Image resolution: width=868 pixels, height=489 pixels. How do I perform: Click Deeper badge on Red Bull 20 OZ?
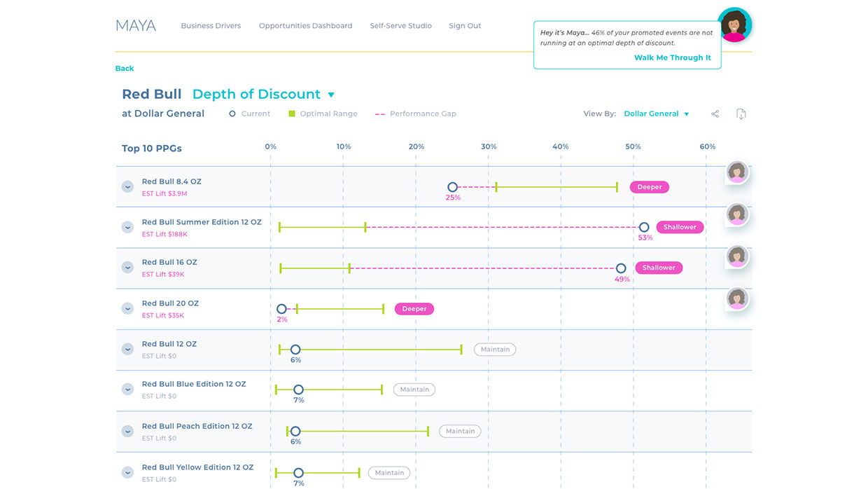414,308
